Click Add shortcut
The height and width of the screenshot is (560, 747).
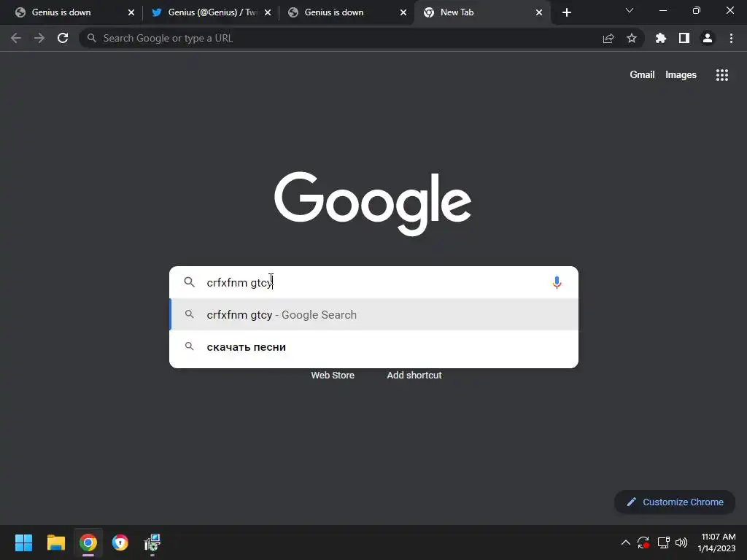pyautogui.click(x=414, y=376)
